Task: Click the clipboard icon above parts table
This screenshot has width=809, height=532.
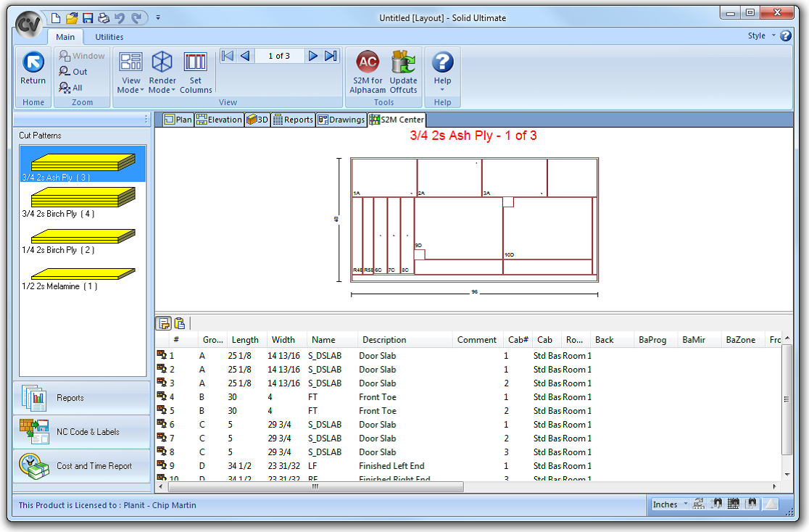Action: pos(180,323)
